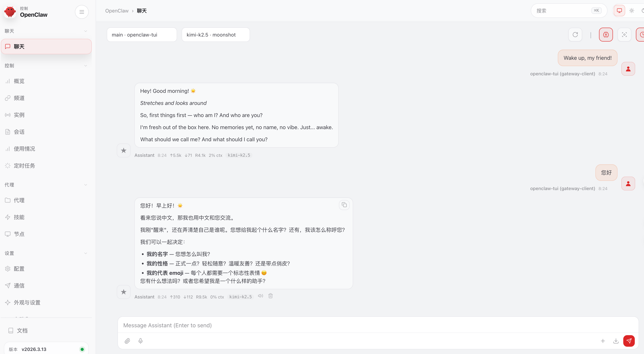Open the main · openclaw-tui session dropdown
The image size is (644, 354).
pyautogui.click(x=142, y=35)
